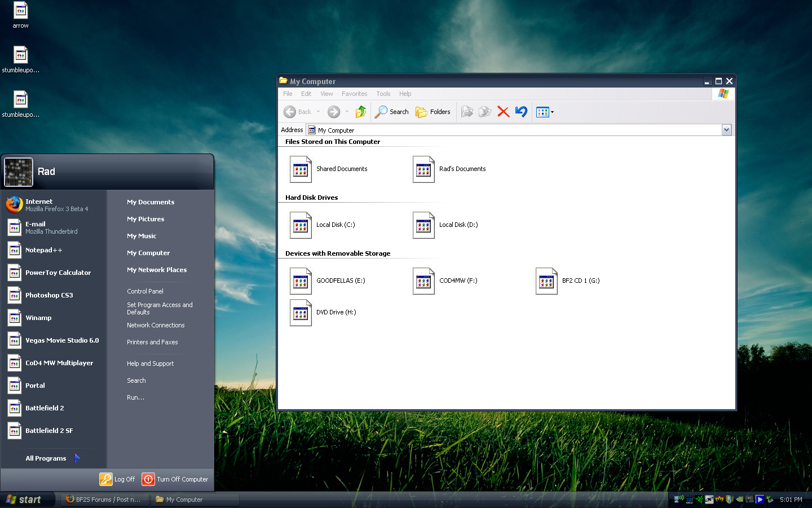Select the Shared Documents icon
812x508 pixels.
[301, 169]
